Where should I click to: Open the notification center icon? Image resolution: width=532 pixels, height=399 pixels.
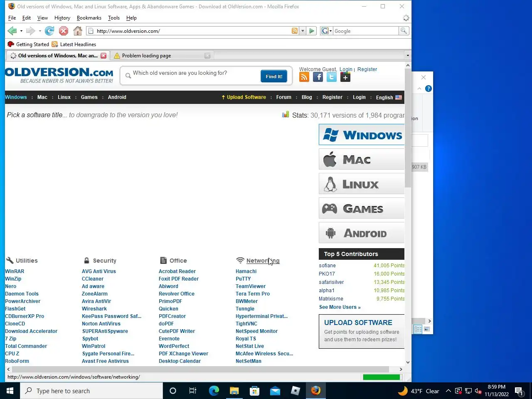(519, 391)
